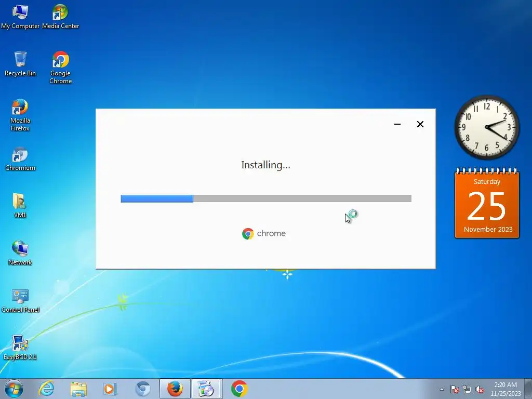Select the Google Chrome desktop shortcut
The height and width of the screenshot is (399, 532).
(60, 67)
